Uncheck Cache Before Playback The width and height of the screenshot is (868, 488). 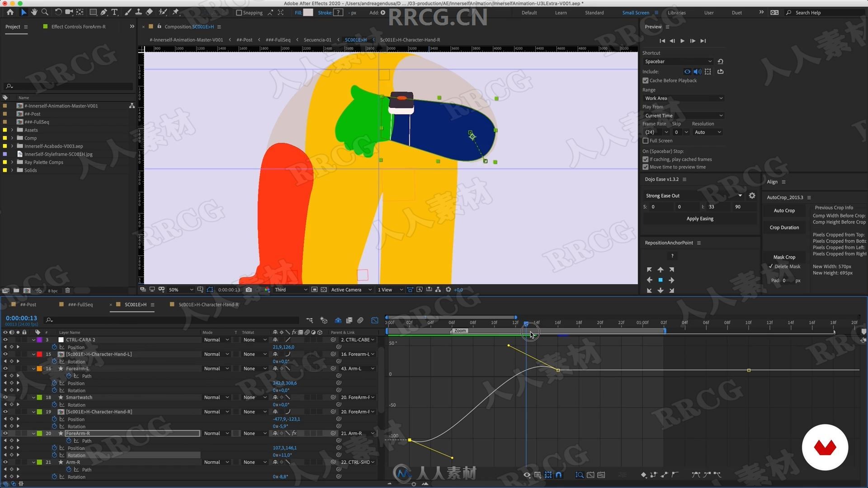click(646, 80)
